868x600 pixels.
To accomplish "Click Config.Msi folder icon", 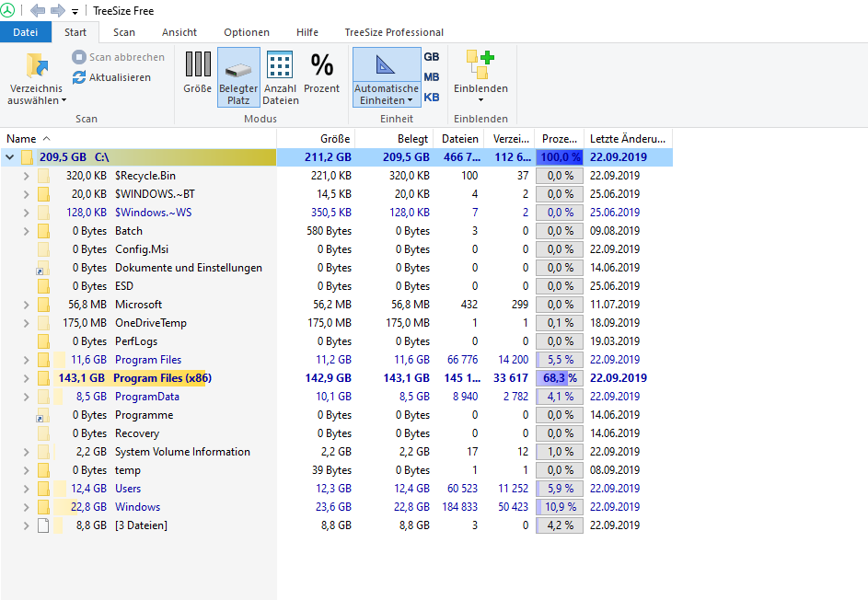I will click(x=44, y=249).
